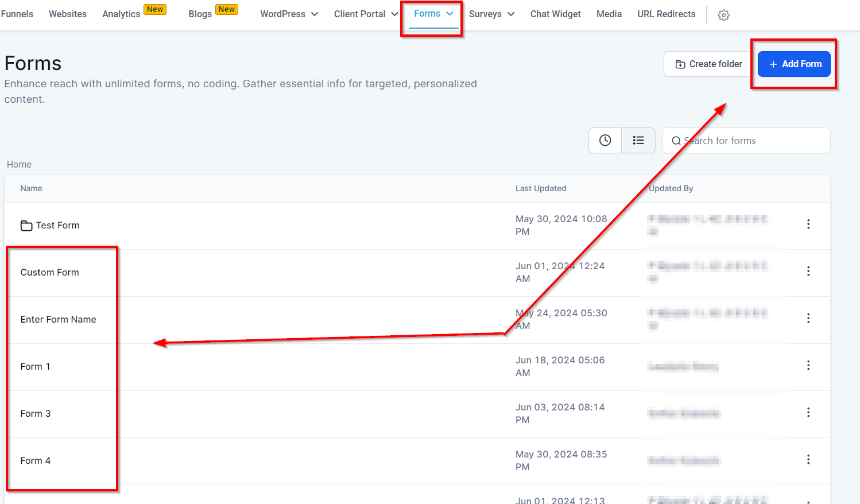The height and width of the screenshot is (504, 860).
Task: Click the May 30, 2024 10:08 PM date
Action: point(561,225)
